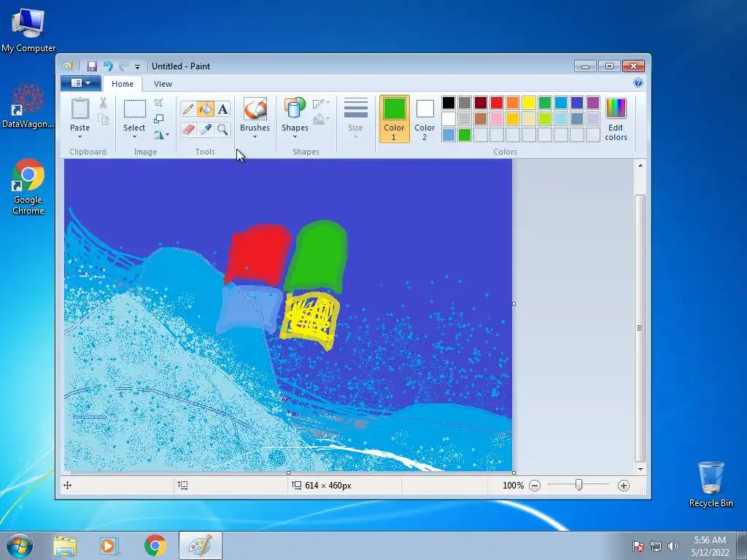This screenshot has height=560, width=747.
Task: Open the Shape fill dropdown
Action: (322, 119)
